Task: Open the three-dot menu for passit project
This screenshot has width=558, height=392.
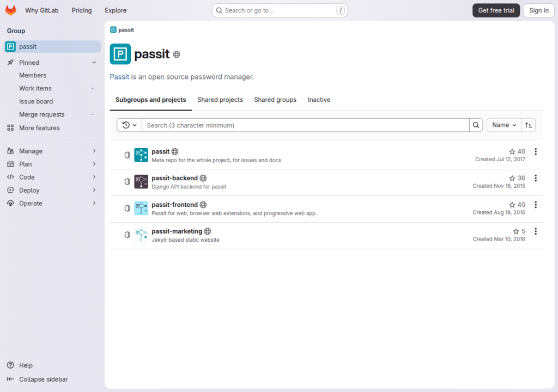Action: (x=536, y=151)
